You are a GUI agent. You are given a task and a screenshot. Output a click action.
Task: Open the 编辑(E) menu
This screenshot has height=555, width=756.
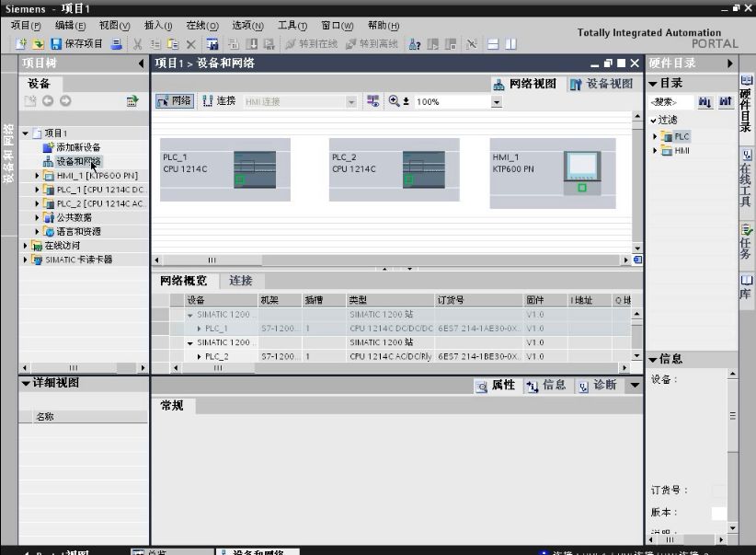71,25
